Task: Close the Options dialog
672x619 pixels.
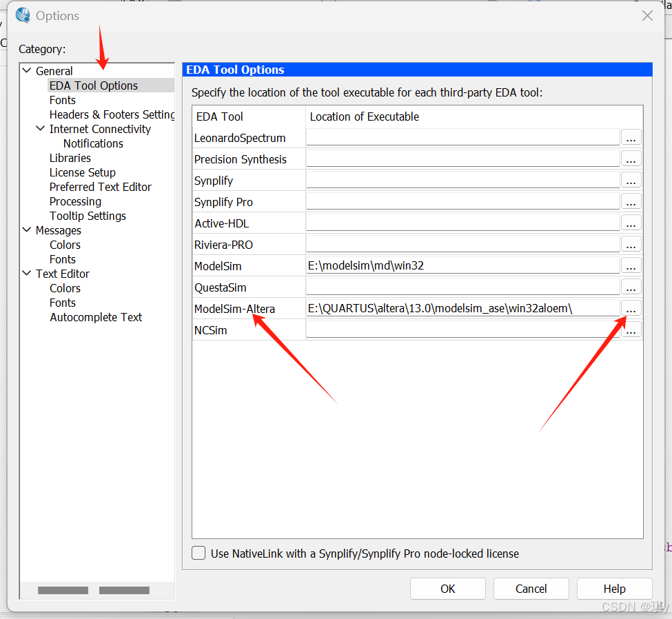Action: [647, 16]
